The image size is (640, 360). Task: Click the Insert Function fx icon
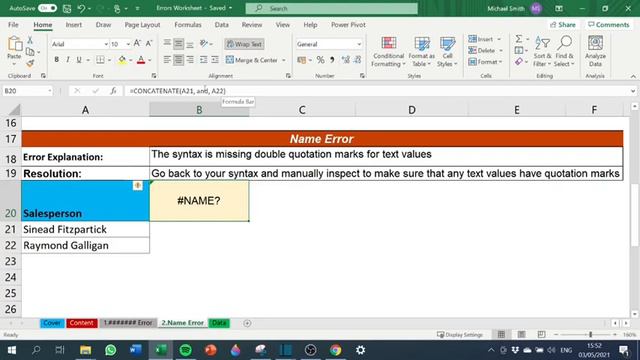point(113,91)
